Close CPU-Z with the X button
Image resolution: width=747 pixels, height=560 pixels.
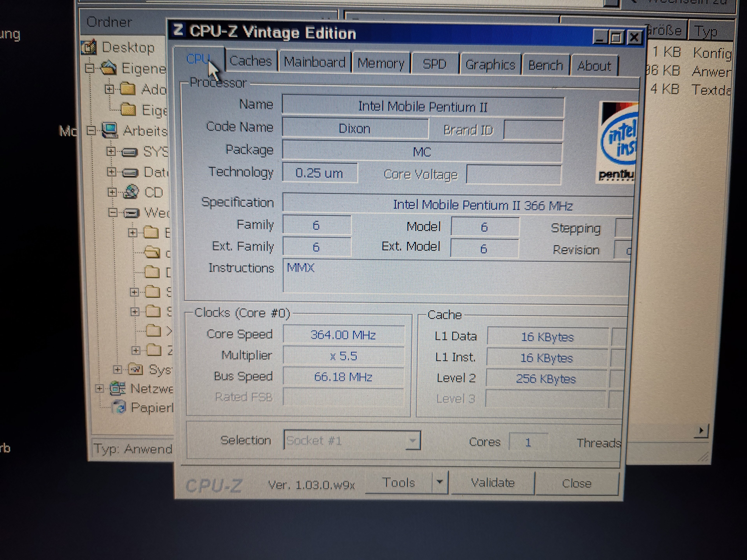click(634, 38)
